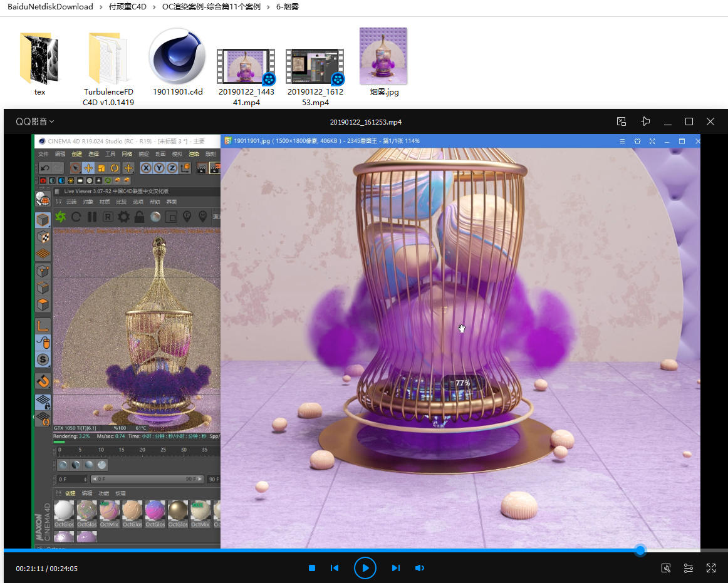The width and height of the screenshot is (728, 583).
Task: Navigate to BaiduNetdiskDownload in the breadcrumb
Action: point(50,7)
